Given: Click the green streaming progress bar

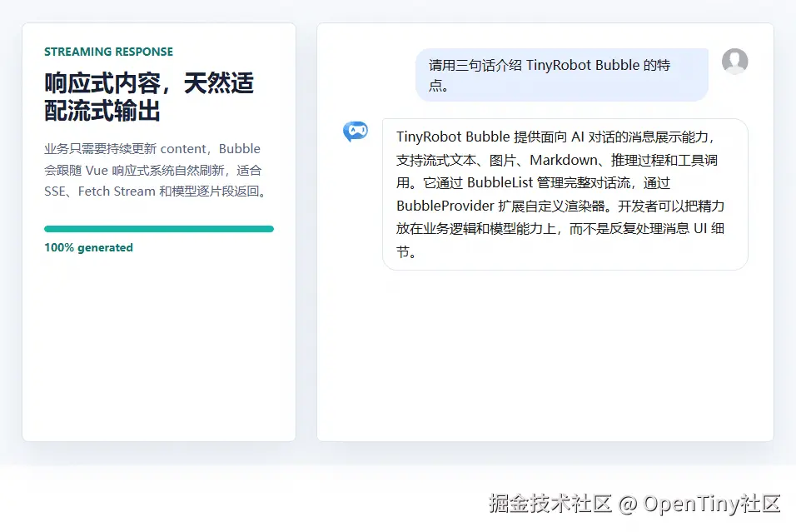Looking at the screenshot, I should pos(158,228).
